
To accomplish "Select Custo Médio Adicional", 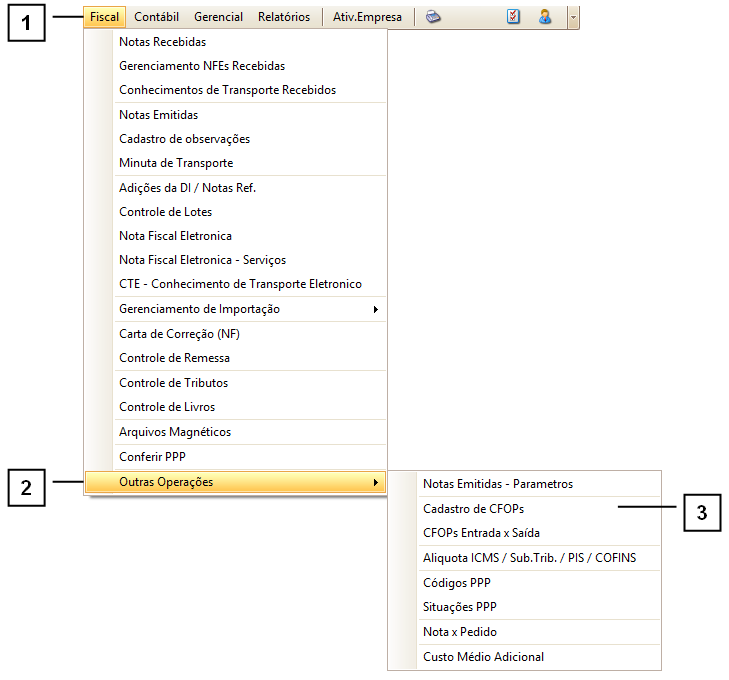I will coord(483,657).
